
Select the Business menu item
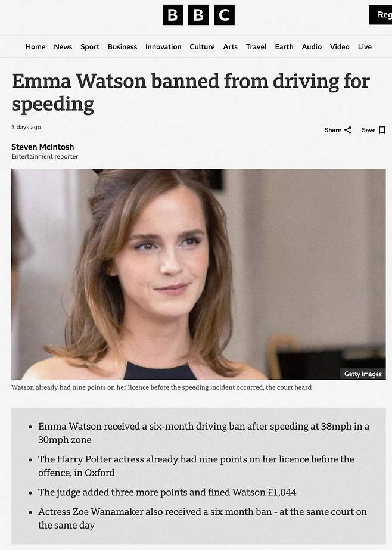point(122,47)
